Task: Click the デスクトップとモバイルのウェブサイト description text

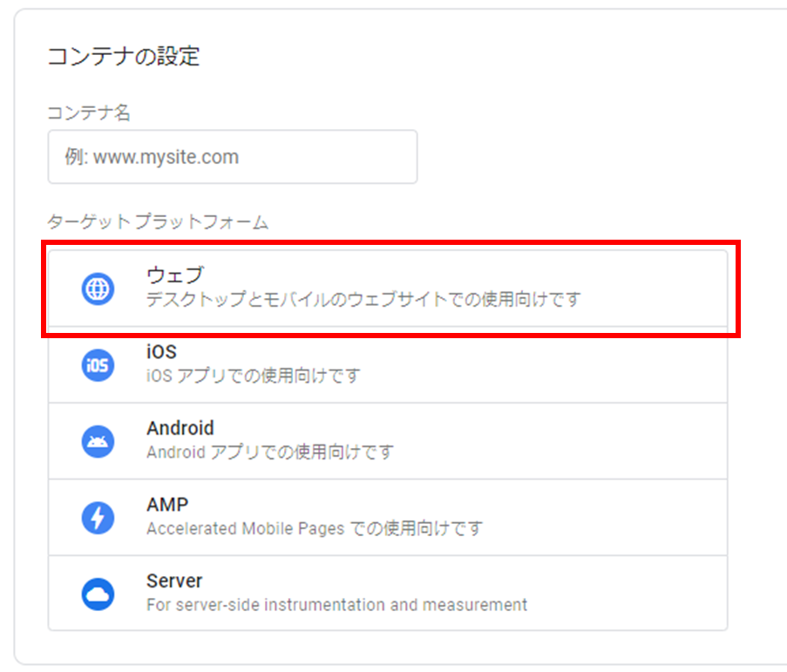Action: coord(363,299)
